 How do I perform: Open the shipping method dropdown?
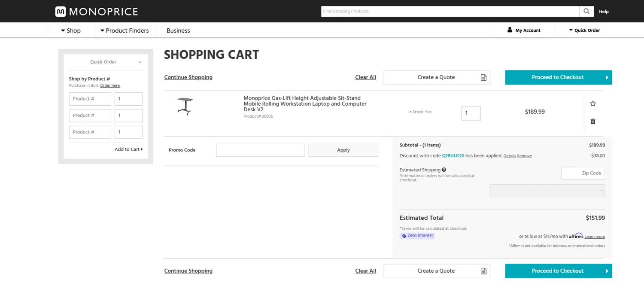547,191
